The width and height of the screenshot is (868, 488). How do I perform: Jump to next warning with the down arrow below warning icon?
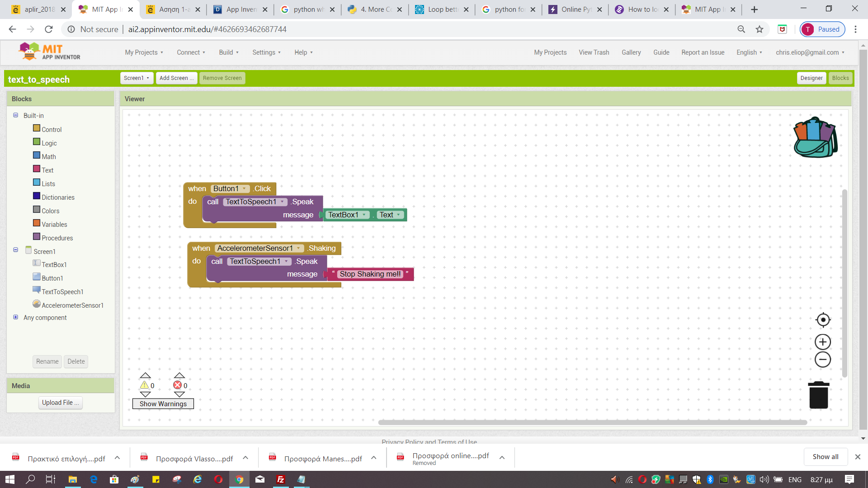click(145, 394)
